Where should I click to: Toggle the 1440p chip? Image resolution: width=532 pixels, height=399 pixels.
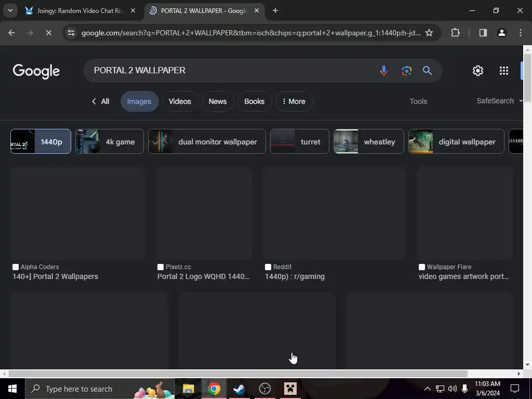pyautogui.click(x=41, y=141)
